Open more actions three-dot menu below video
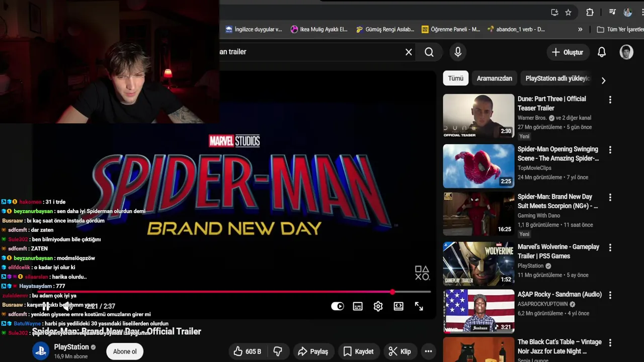Image resolution: width=644 pixels, height=362 pixels. tap(428, 351)
